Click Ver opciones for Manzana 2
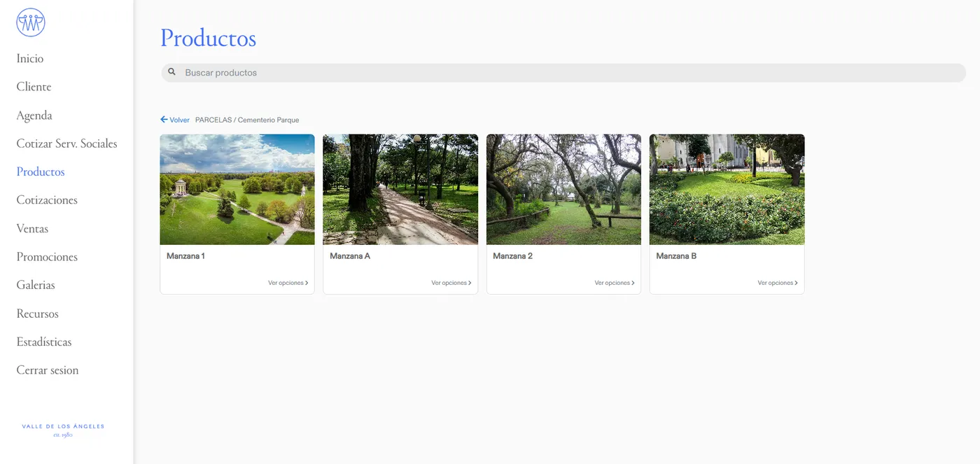Viewport: 980px width, 464px height. click(x=615, y=283)
